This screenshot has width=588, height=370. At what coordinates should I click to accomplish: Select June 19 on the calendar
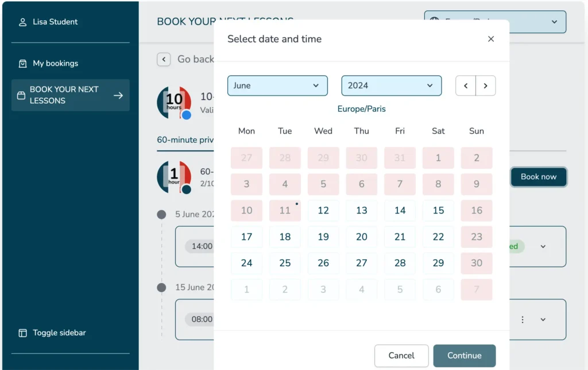pyautogui.click(x=323, y=237)
